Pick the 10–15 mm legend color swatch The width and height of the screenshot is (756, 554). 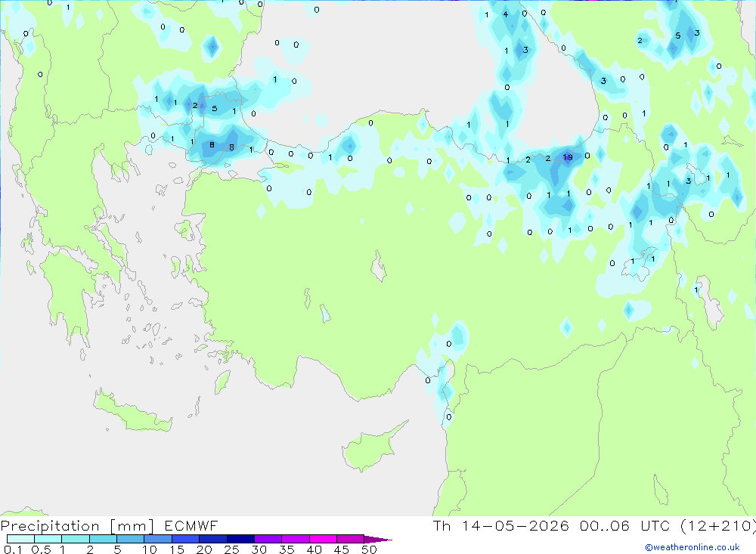(158, 539)
